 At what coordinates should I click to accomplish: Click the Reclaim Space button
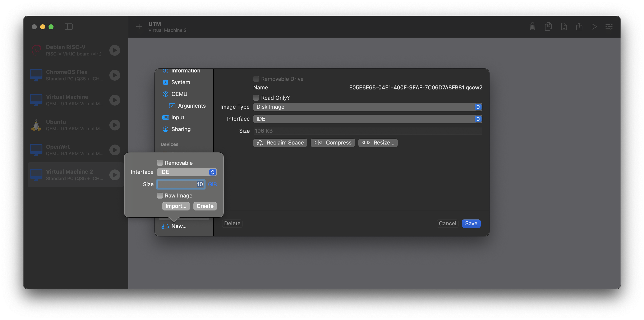click(x=280, y=143)
